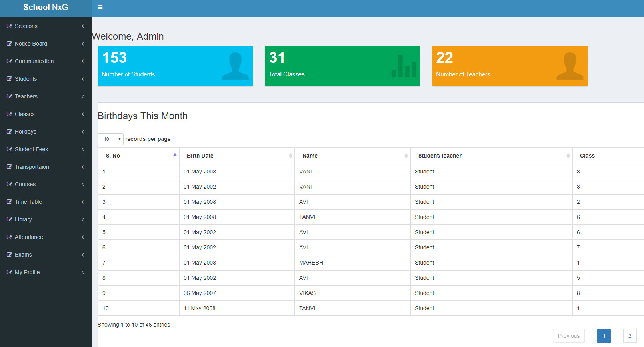
Task: Toggle the sidebar with the hamburger icon
Action: pos(100,7)
